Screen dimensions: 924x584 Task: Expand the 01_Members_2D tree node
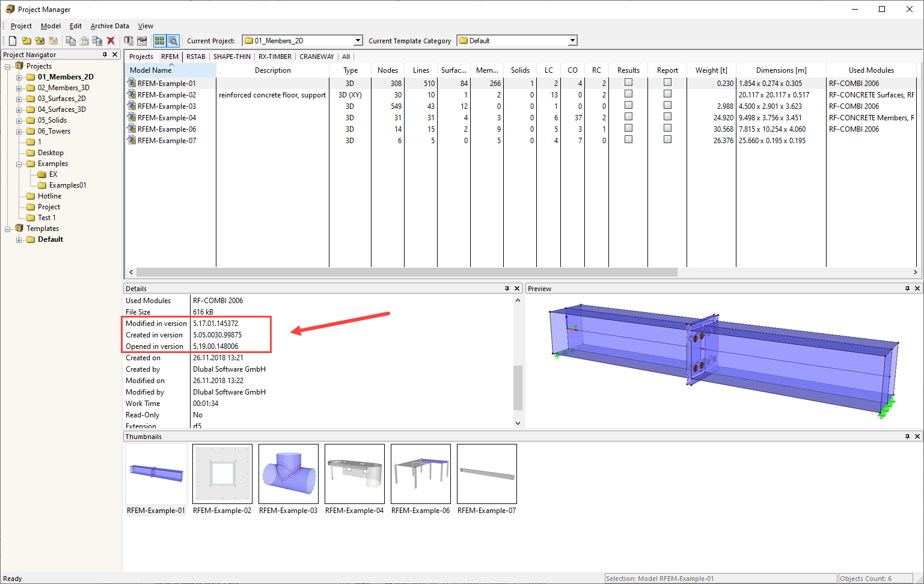19,77
